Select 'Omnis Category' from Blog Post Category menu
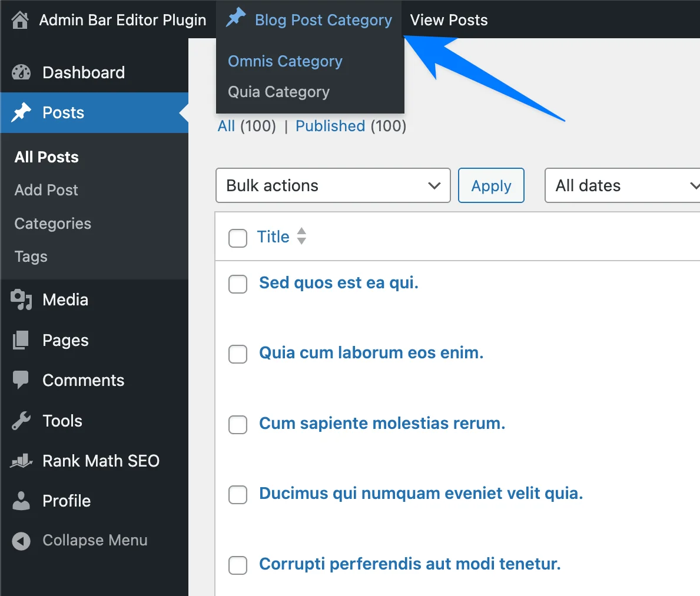 (x=285, y=61)
